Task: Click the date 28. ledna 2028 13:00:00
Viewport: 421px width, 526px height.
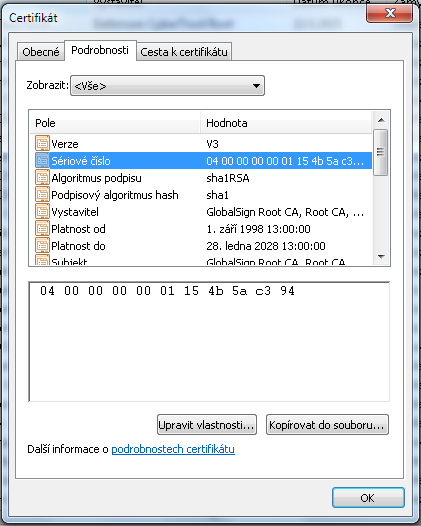Action: [x=266, y=247]
